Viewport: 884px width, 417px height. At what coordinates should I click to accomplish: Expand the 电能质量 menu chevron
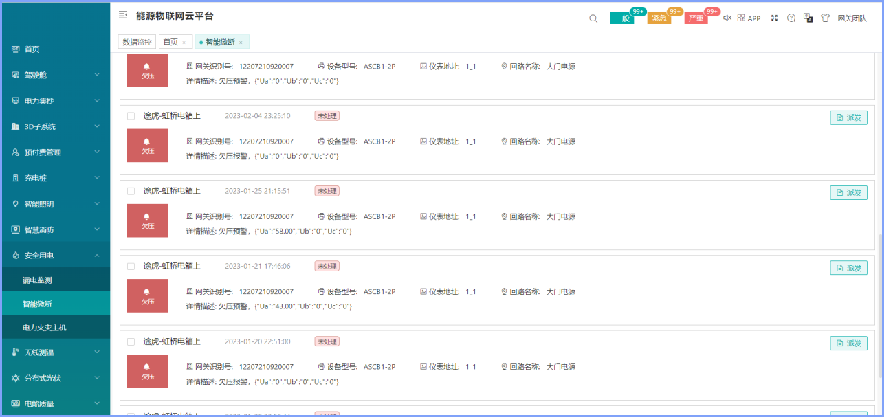point(97,403)
